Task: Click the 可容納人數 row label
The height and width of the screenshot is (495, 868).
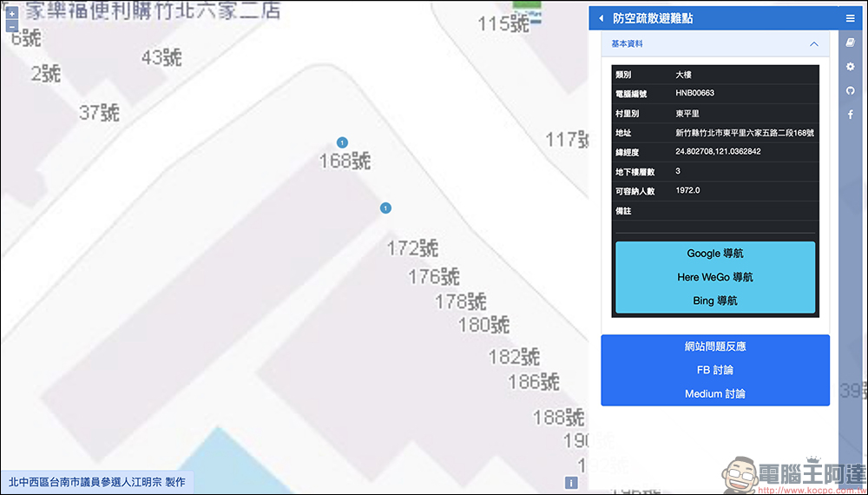Action: [x=635, y=192]
